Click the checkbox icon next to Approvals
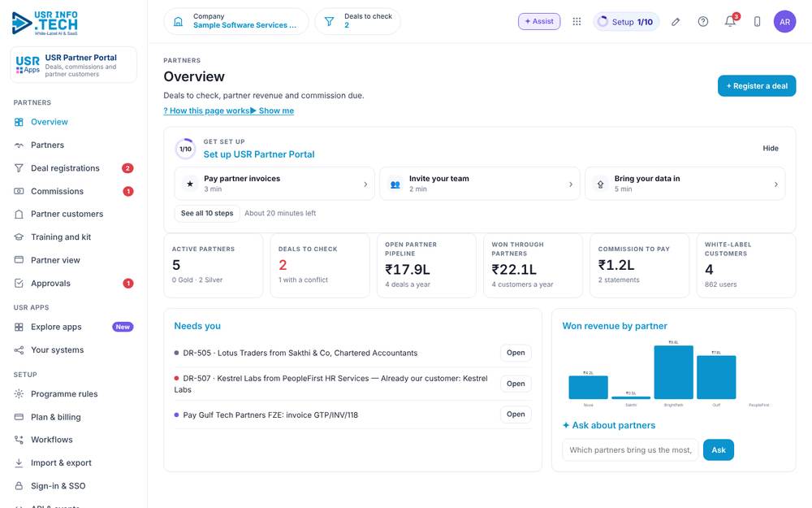This screenshot has height=508, width=812. pos(19,283)
